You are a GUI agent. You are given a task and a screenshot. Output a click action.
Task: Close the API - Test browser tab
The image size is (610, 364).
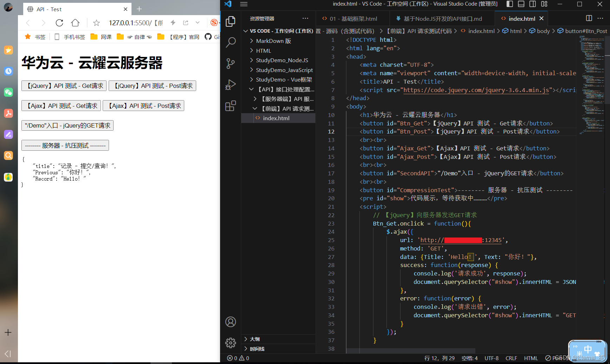tap(126, 9)
